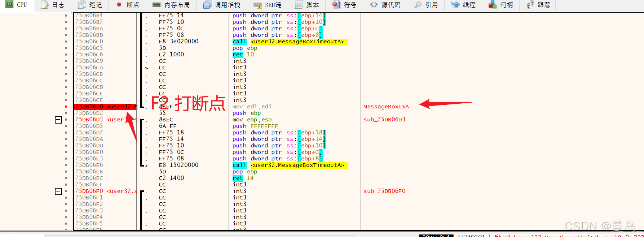Select push [ebp+8] instruction at 75DB06E3
Image resolution: width=644 pixels, height=237 pixels.
pyautogui.click(x=277, y=159)
